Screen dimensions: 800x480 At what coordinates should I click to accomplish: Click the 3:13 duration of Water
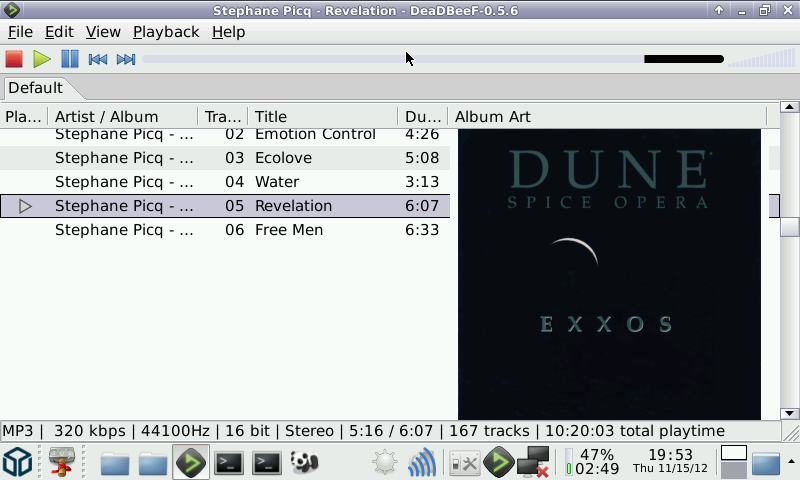point(422,182)
